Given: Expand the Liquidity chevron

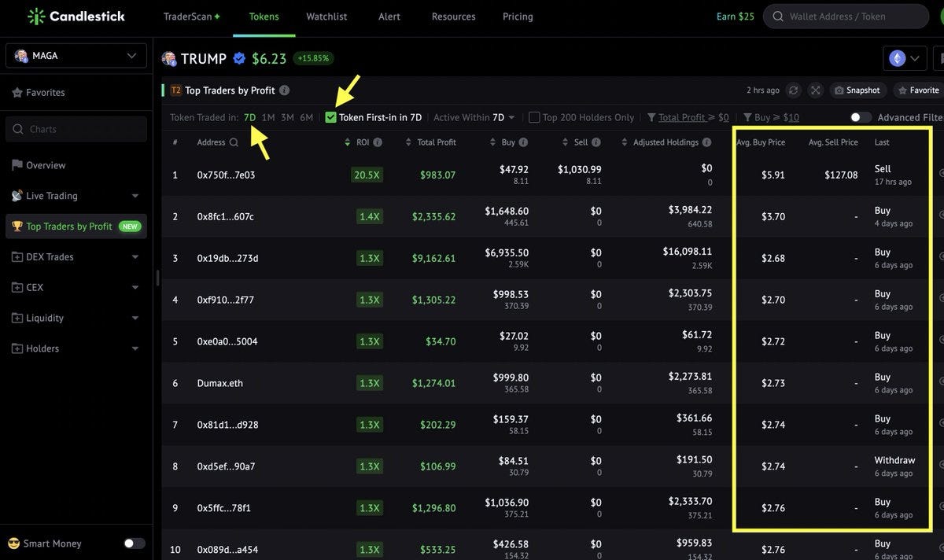Looking at the screenshot, I should (x=135, y=319).
